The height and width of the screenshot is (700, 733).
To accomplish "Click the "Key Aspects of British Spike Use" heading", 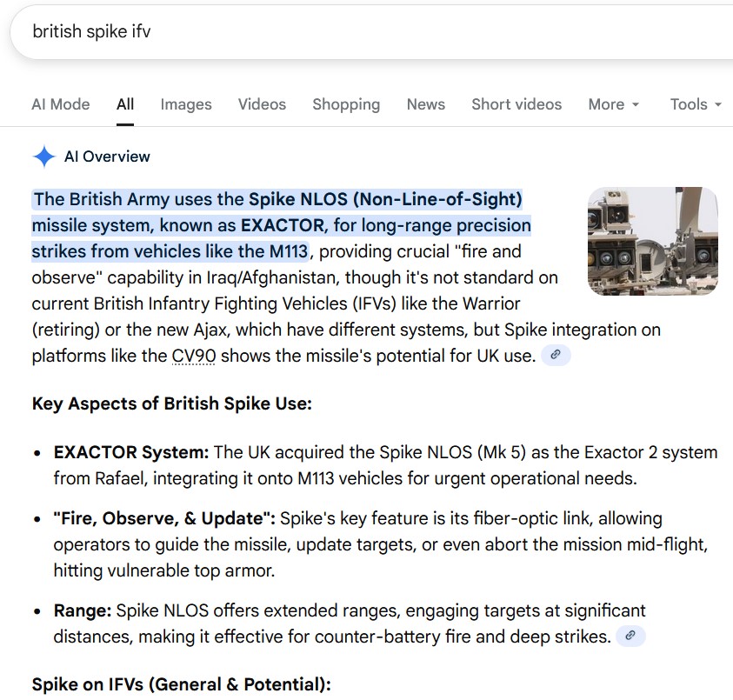I will tap(172, 404).
